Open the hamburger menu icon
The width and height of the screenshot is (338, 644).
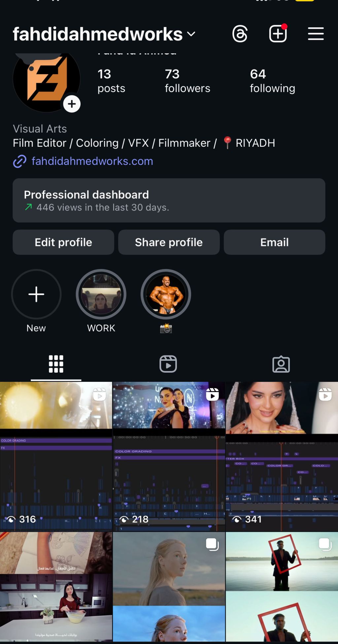tap(316, 34)
